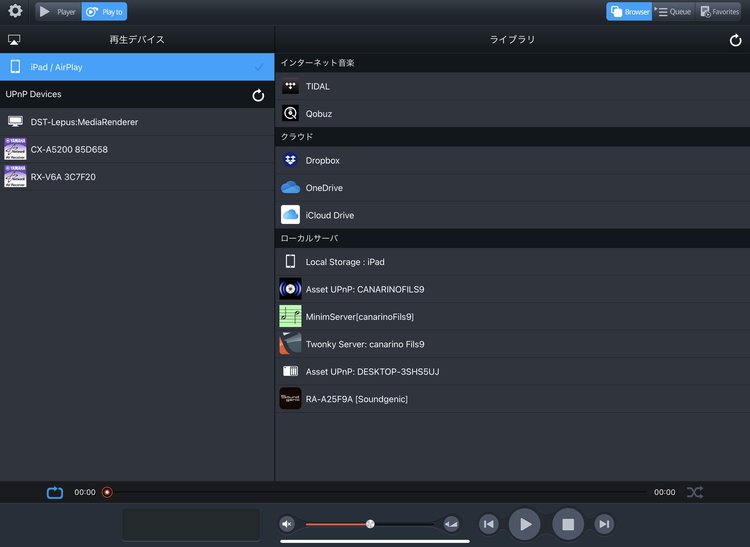
Task: Switch to the Player tab
Action: (x=57, y=12)
